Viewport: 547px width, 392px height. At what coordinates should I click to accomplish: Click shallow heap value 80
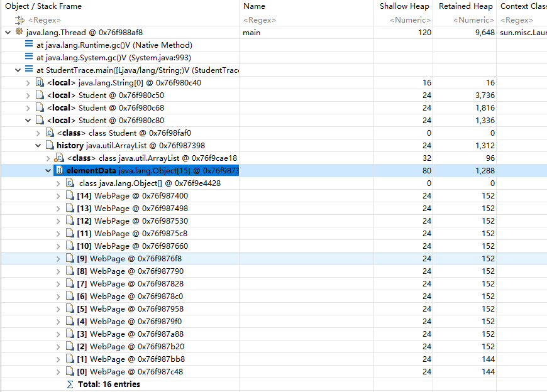(x=427, y=170)
